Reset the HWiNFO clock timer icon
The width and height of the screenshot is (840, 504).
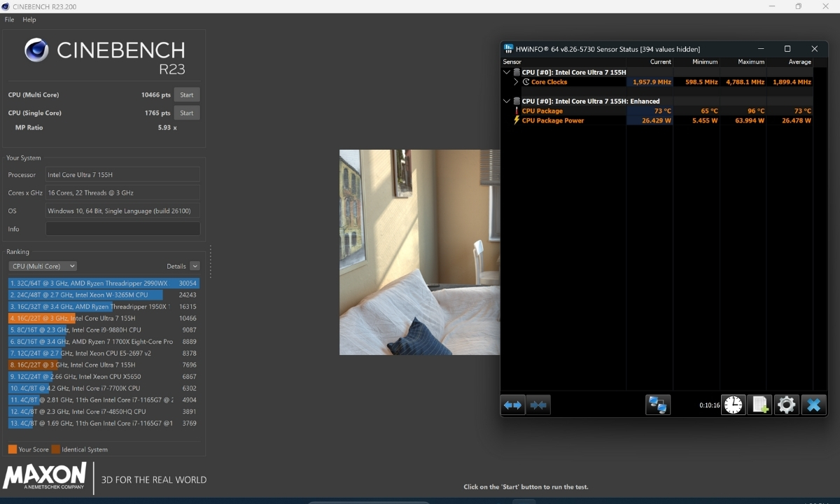(733, 405)
